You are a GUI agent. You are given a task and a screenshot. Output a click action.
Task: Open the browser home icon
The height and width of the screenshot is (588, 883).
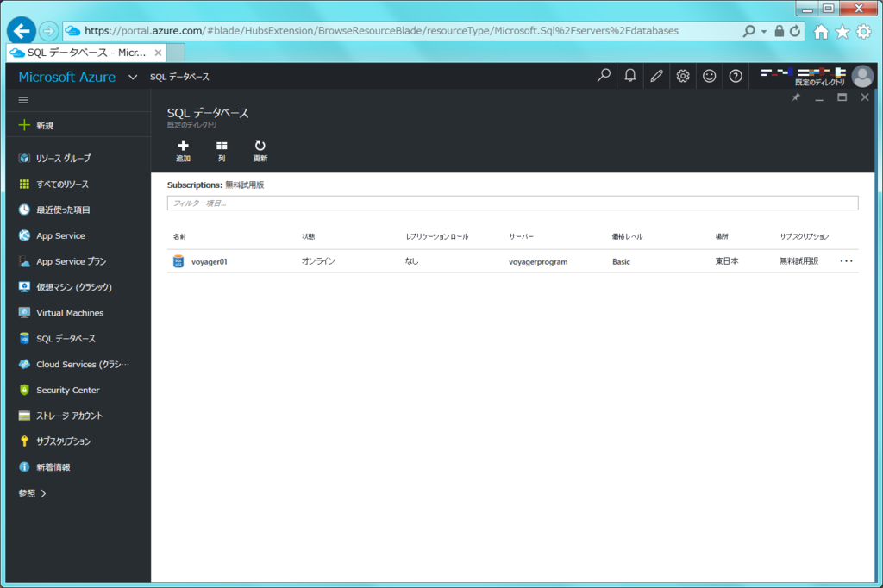tap(821, 32)
